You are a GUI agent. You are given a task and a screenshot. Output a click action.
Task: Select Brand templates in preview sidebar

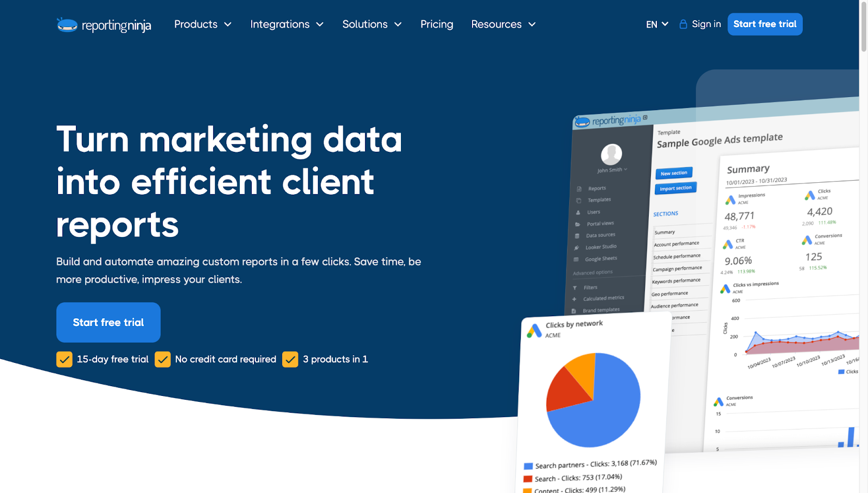(601, 310)
